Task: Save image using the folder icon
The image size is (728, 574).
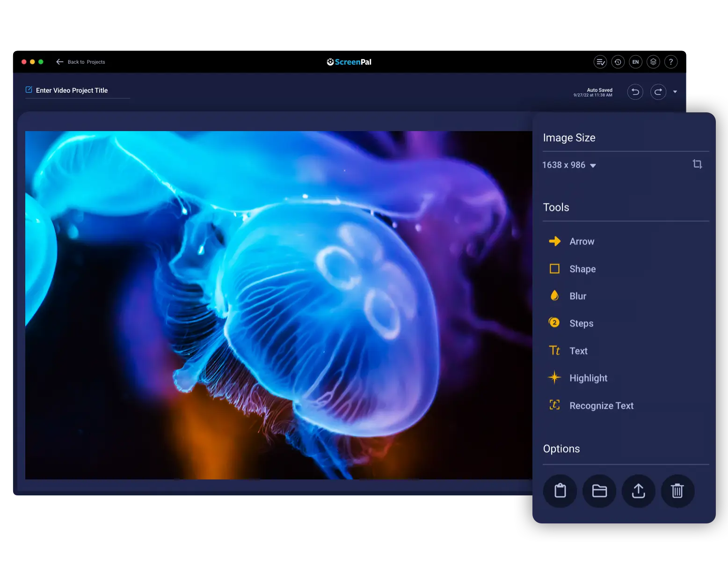Action: [x=599, y=491]
